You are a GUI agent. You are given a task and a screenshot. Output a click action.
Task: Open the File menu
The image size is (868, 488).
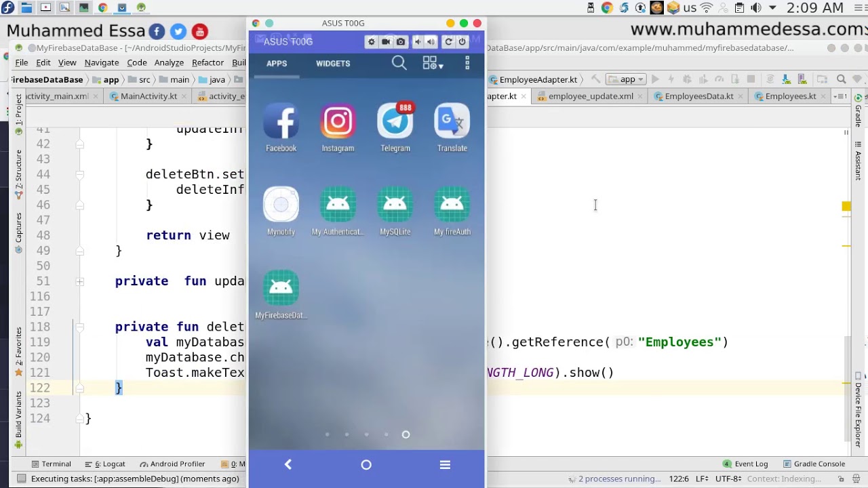tap(22, 62)
